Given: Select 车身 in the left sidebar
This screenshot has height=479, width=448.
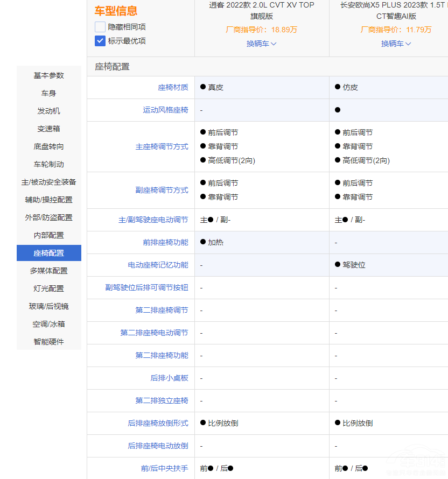Looking at the screenshot, I should pyautogui.click(x=48, y=93).
